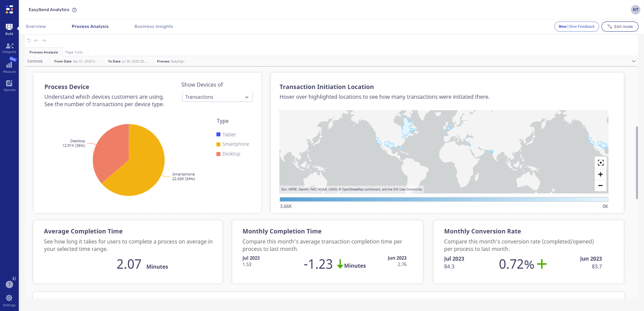The image size is (644, 311).
Task: Enter fullscreen view on the map
Action: (x=600, y=163)
